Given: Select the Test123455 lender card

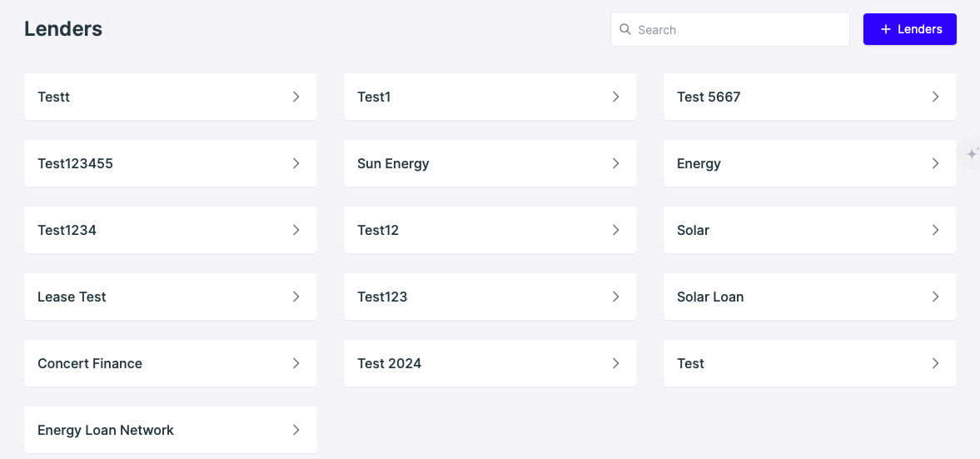Looking at the screenshot, I should tap(170, 163).
